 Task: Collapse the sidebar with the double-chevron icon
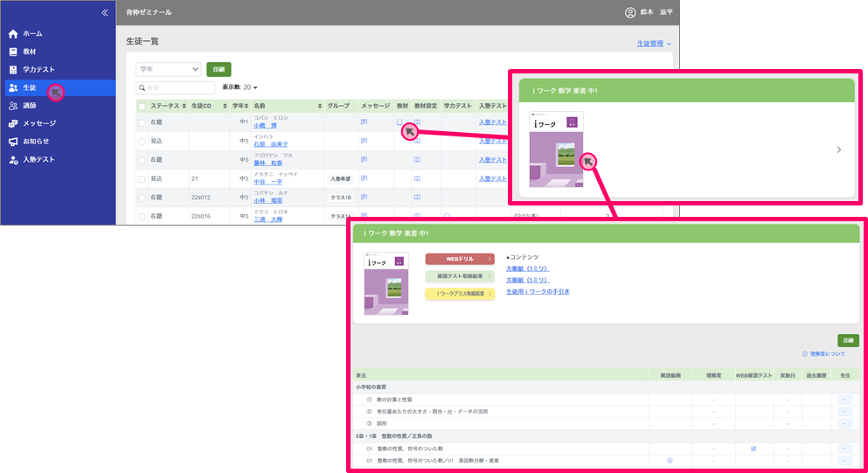(105, 12)
